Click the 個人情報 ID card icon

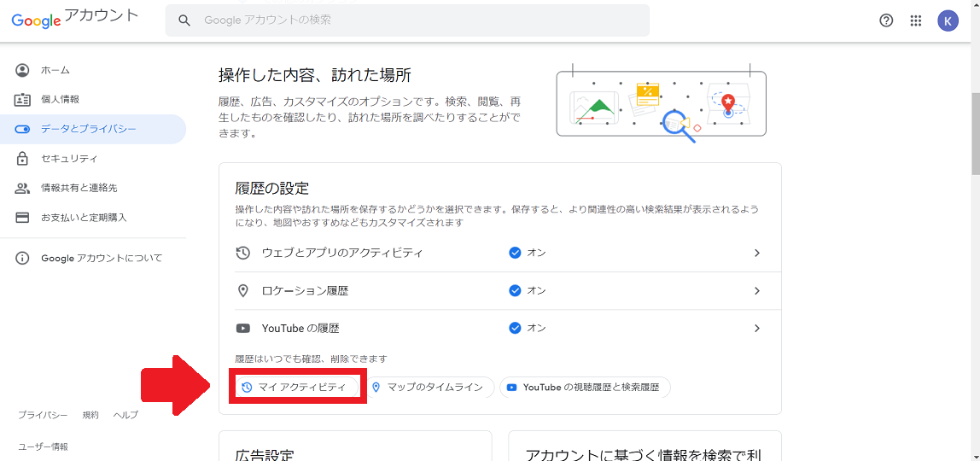(22, 99)
